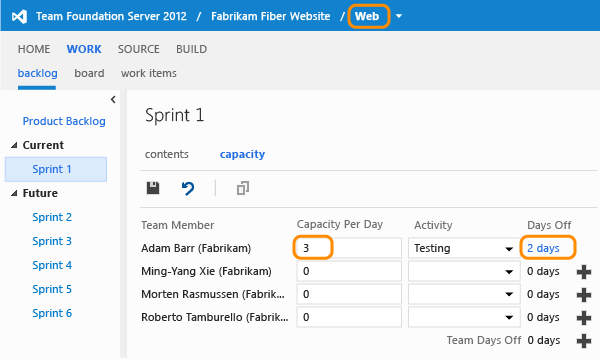Click the Ming-Yang Xie (Fabrikam) name
Viewport: 600px width, 360px height.
[x=206, y=271]
